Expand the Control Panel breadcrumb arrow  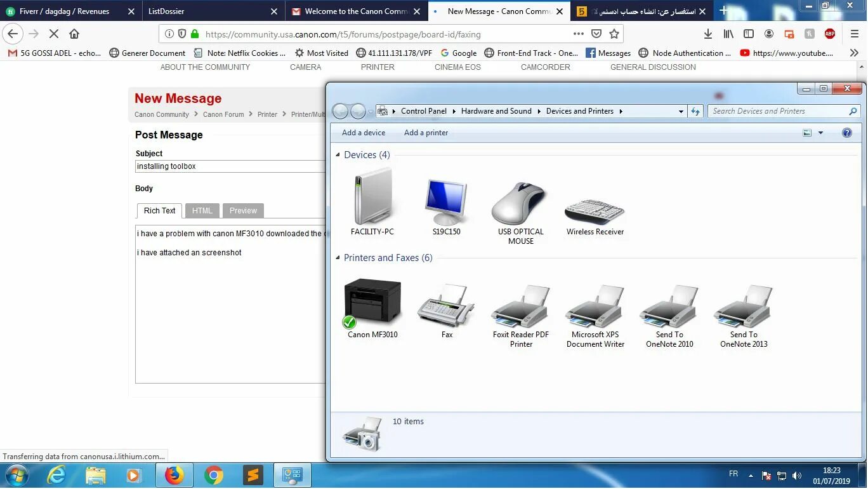454,111
